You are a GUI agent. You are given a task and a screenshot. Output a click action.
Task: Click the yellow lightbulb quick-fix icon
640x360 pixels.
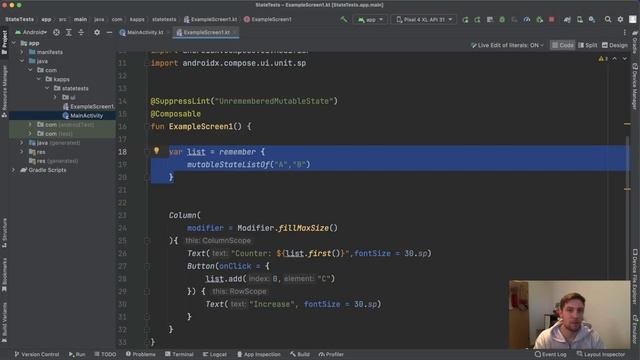[x=156, y=151]
